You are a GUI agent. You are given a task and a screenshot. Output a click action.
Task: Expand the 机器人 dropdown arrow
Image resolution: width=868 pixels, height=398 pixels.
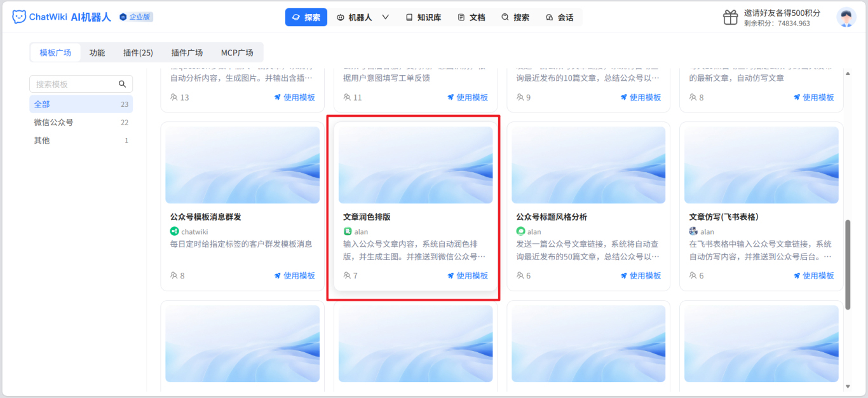coord(386,17)
